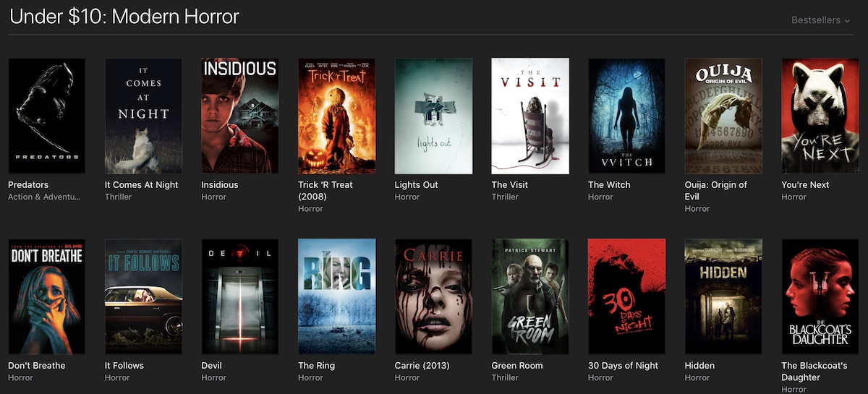This screenshot has height=394, width=868.
Task: Open the Insidious title link
Action: (x=220, y=185)
